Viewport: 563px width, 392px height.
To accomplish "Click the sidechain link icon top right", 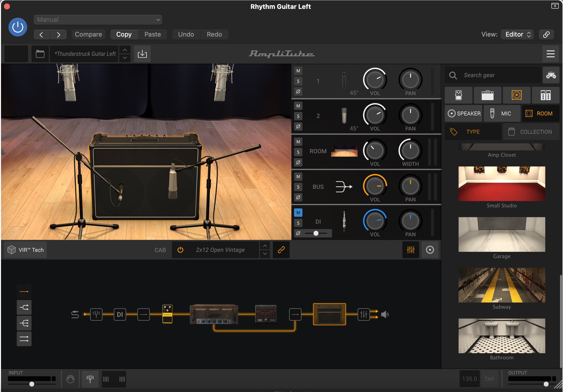I will [x=546, y=35].
